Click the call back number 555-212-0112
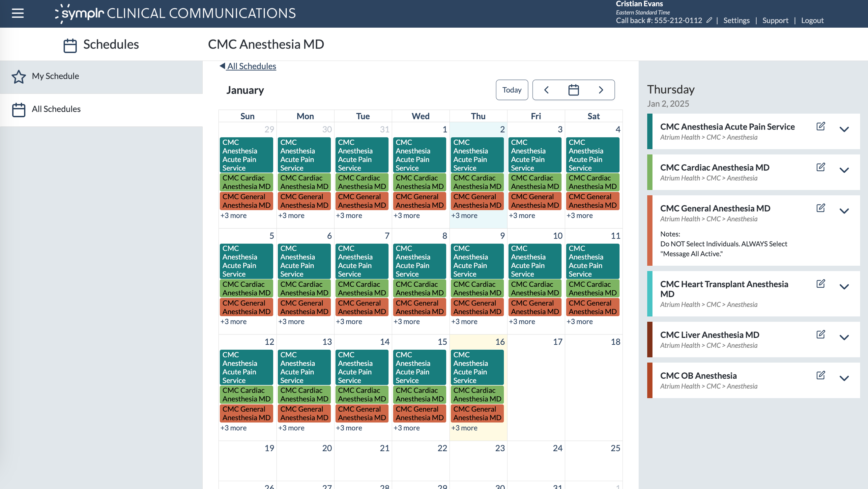 [678, 20]
